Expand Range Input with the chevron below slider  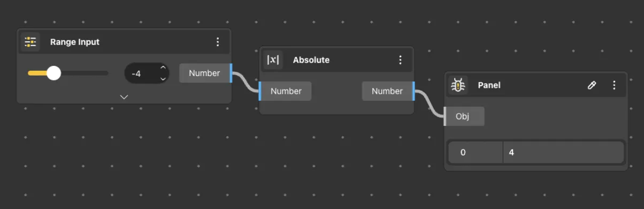point(124,97)
